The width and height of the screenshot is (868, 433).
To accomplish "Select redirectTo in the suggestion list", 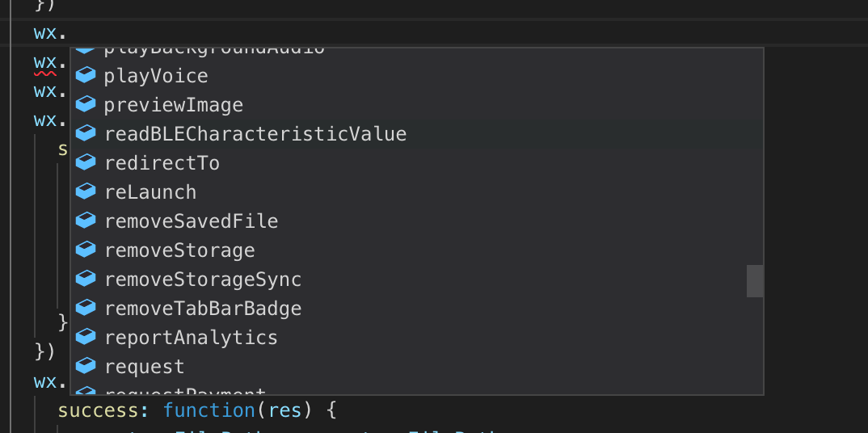I will (162, 163).
